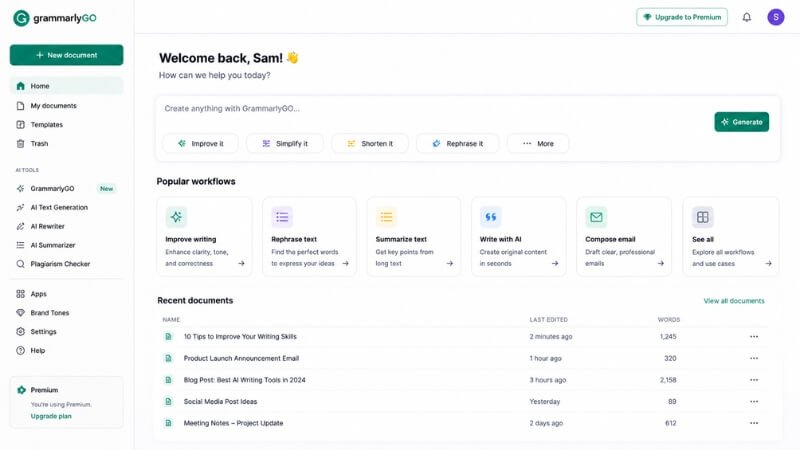Open Settings in sidebar
This screenshot has height=450, width=800.
(x=66, y=332)
